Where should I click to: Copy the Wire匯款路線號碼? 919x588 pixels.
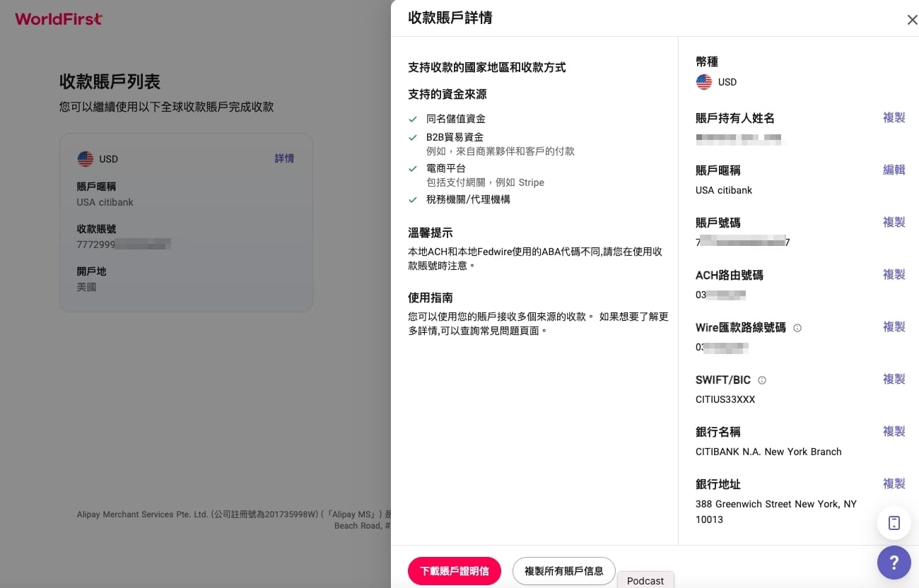(894, 327)
